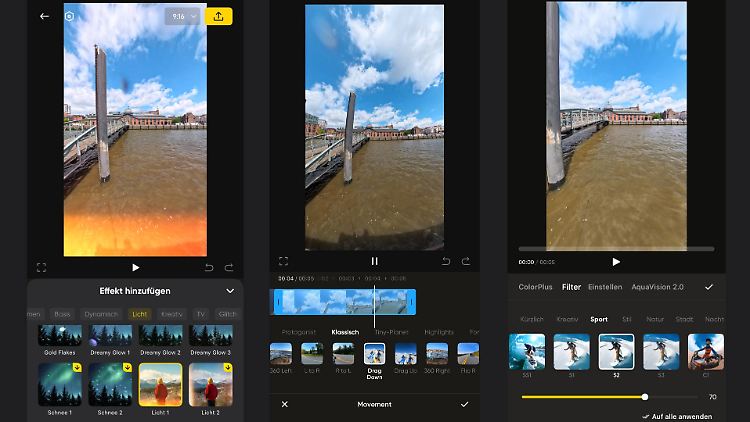Screen dimensions: 750x422
Task: Select the Glitch effect category
Action: [x=228, y=314]
